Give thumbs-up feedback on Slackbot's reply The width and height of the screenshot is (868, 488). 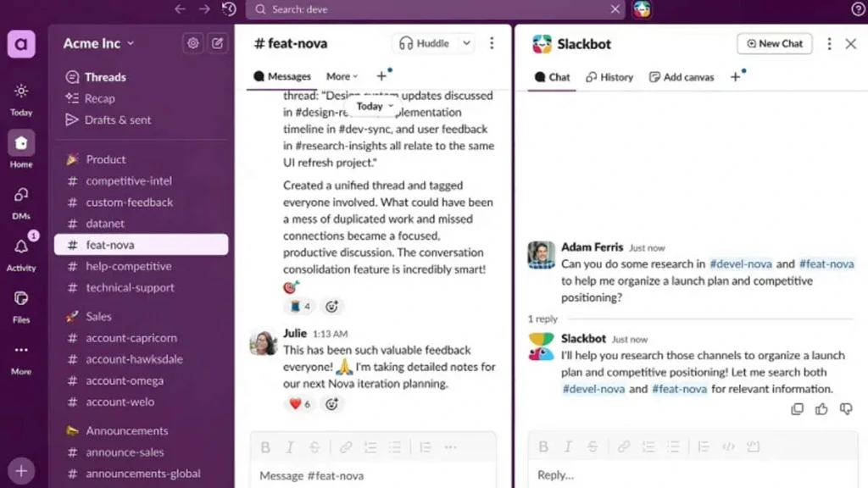(x=821, y=409)
